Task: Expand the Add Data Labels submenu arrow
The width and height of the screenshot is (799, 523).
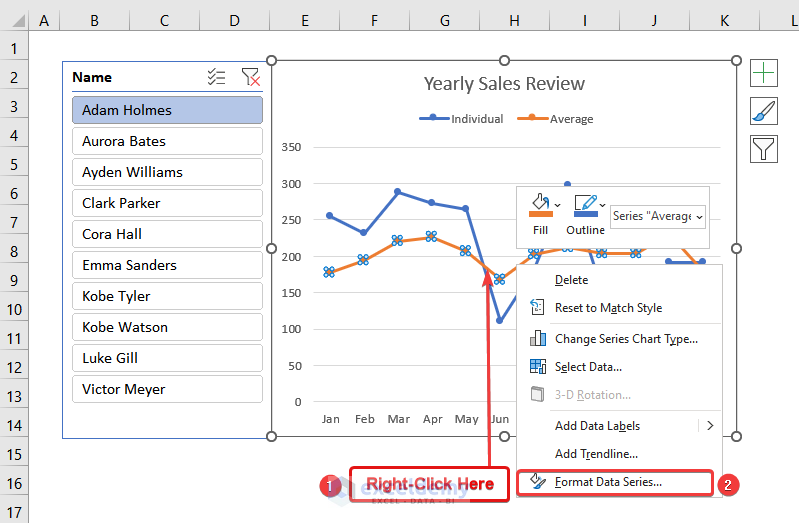Action: [710, 426]
